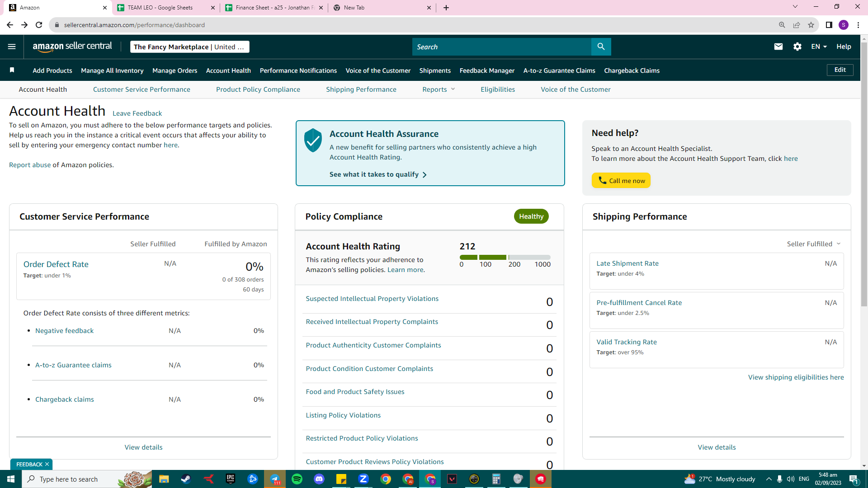Select the Shipping Performance tab

pos(361,89)
